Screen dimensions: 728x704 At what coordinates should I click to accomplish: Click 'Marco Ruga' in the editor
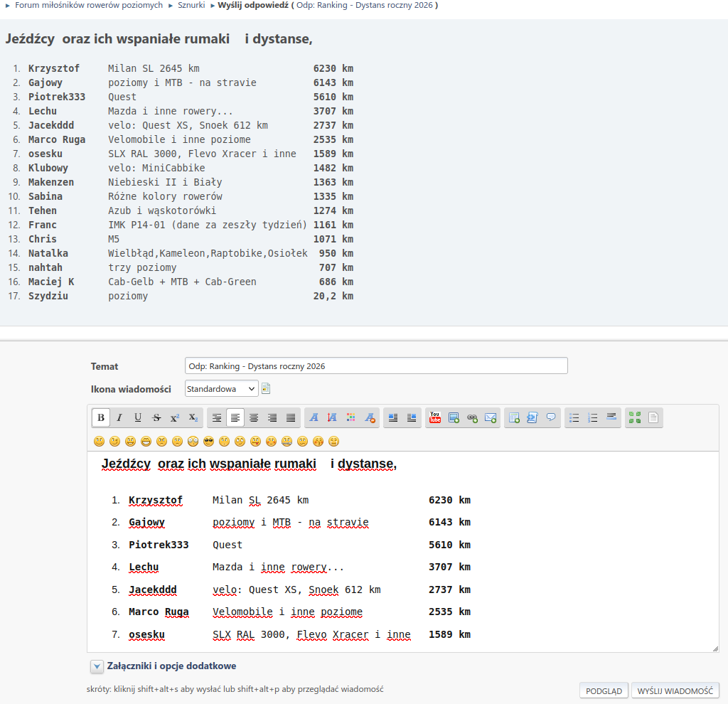click(x=159, y=612)
